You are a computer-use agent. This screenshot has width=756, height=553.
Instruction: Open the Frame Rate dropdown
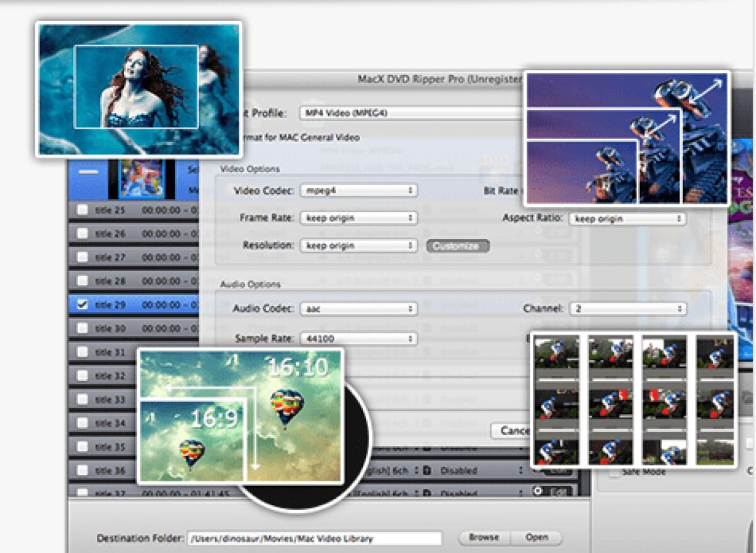pos(359,218)
